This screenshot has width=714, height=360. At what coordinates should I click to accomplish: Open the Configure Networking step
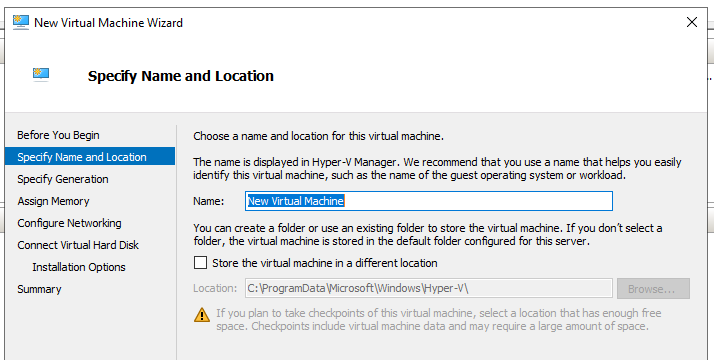69,223
